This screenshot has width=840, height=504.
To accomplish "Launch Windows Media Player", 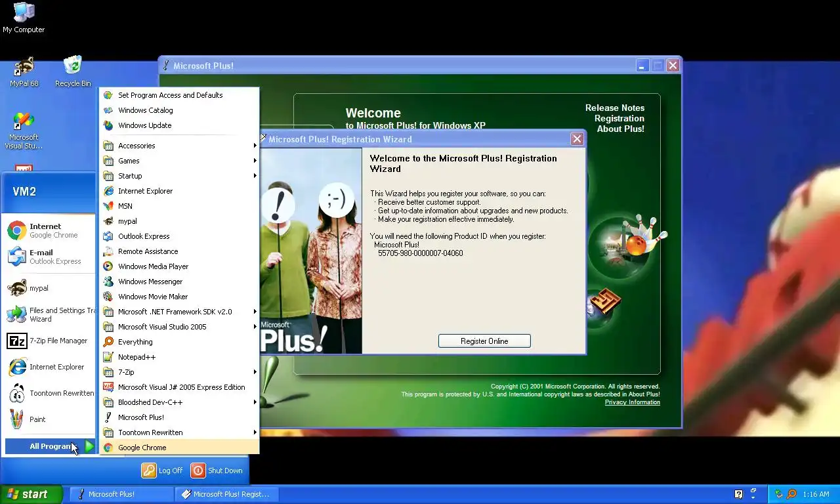I will pyautogui.click(x=180, y=266).
